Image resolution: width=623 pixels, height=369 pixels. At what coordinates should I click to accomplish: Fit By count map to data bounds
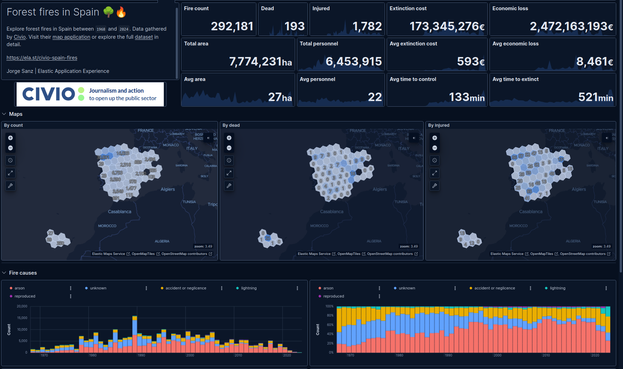10,173
